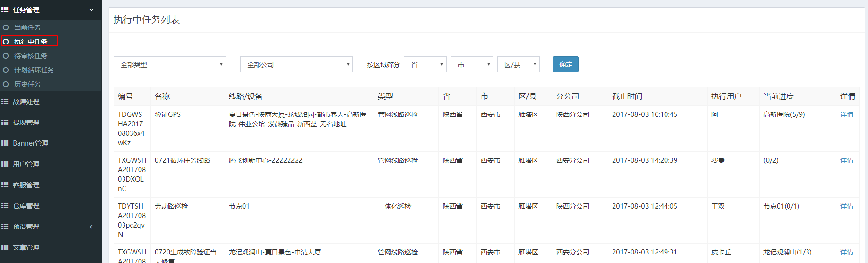
Task: Click the 确定 filter button
Action: [566, 64]
